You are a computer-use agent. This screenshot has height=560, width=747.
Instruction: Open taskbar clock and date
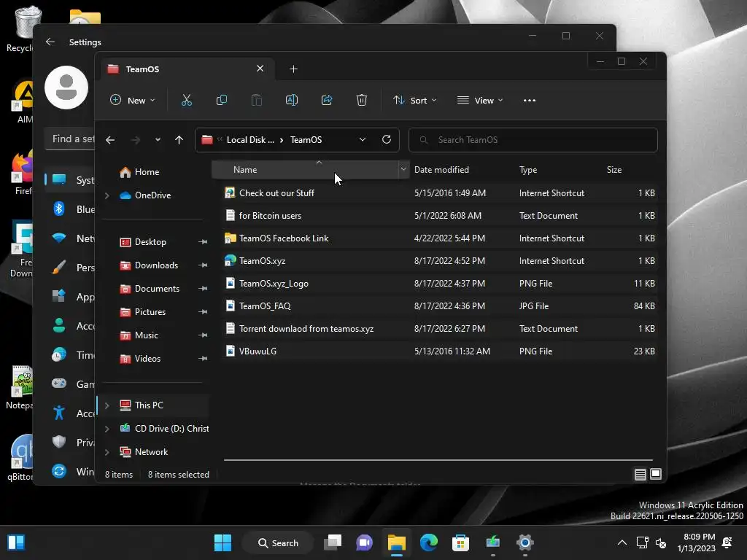pos(696,542)
